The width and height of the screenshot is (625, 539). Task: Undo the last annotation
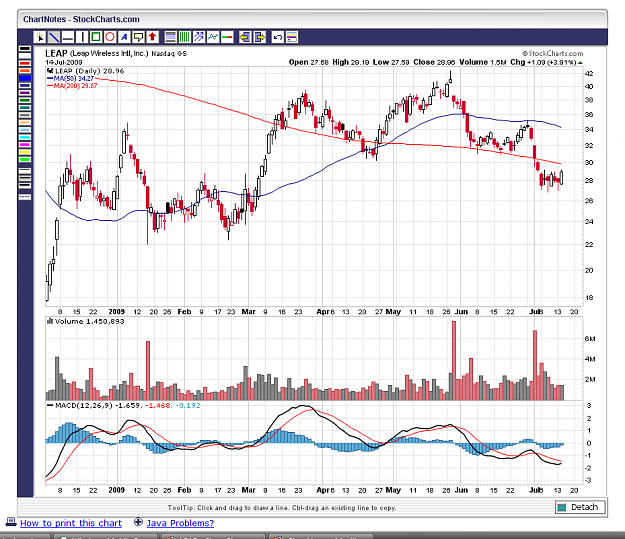277,37
